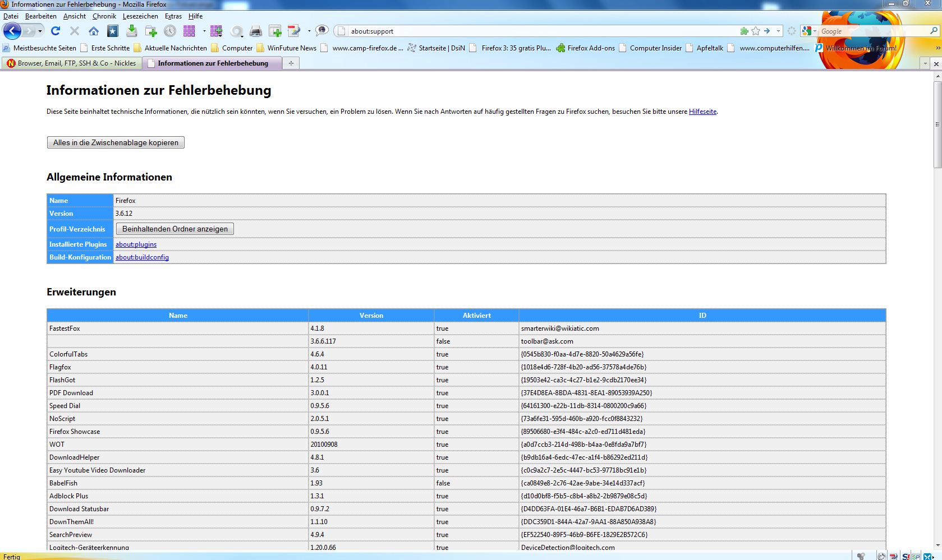This screenshot has width=942, height=560.
Task: Click the new tab green plus icon
Action: tap(275, 31)
